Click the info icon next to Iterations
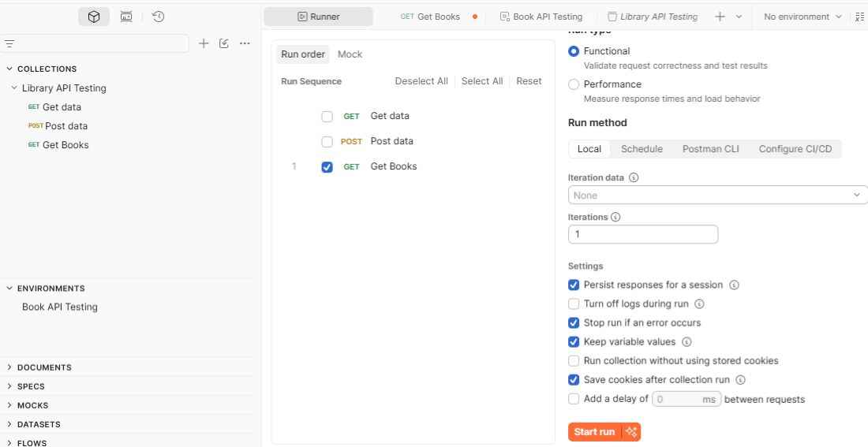Viewport: 868px width, 447px height. coord(615,217)
